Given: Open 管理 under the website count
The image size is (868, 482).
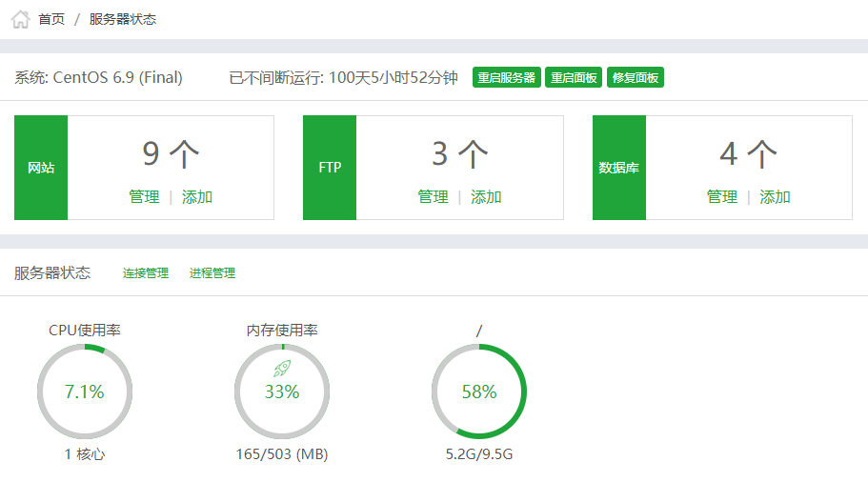Looking at the screenshot, I should (144, 197).
